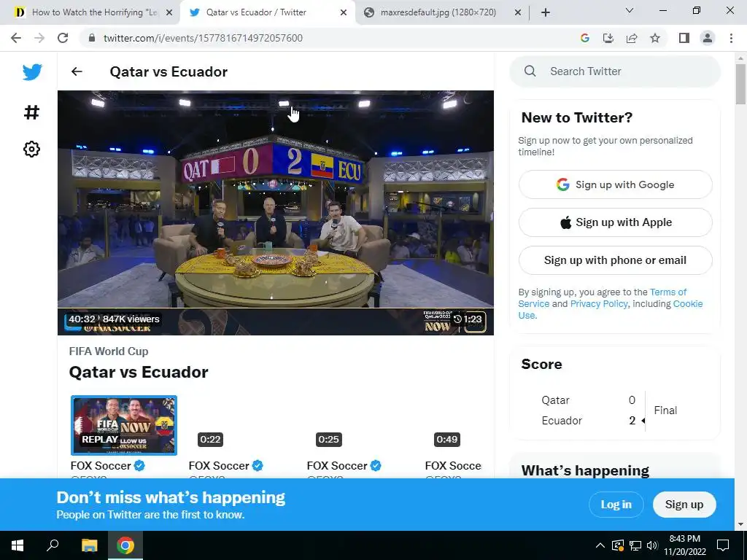This screenshot has height=560, width=747.
Task: Open the Terms of Service link
Action: 668,292
